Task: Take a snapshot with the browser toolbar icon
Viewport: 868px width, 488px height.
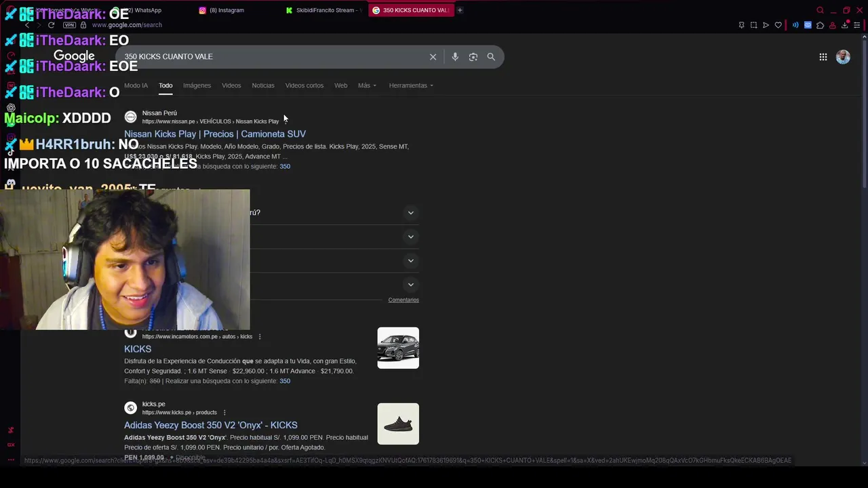Action: [753, 25]
